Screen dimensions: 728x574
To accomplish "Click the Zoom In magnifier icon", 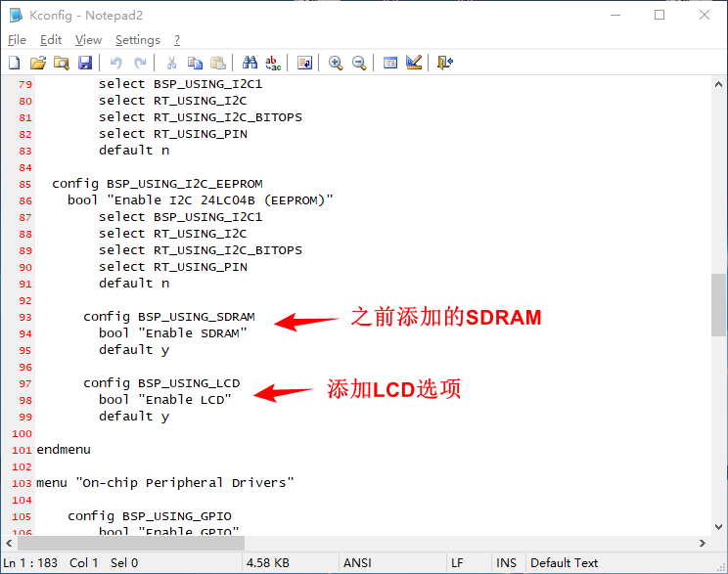I will 336,63.
